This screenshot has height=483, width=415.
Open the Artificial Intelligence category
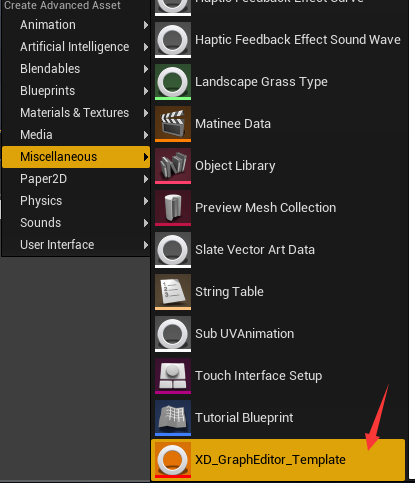point(76,47)
